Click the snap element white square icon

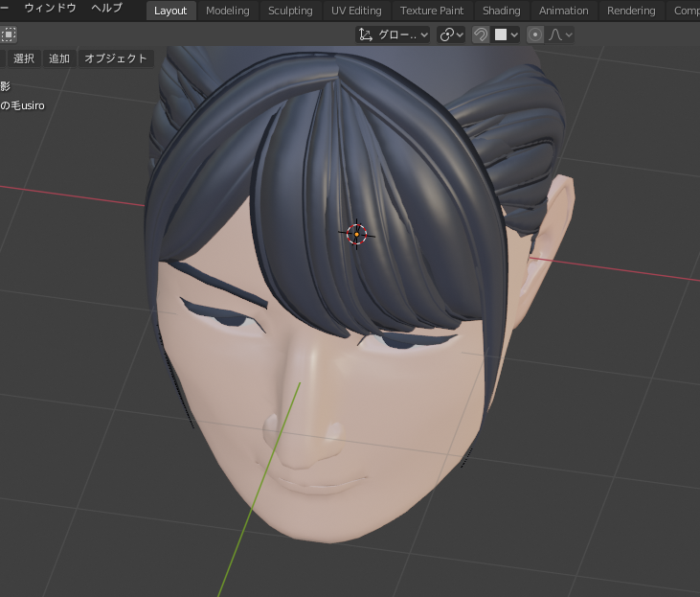click(x=501, y=34)
